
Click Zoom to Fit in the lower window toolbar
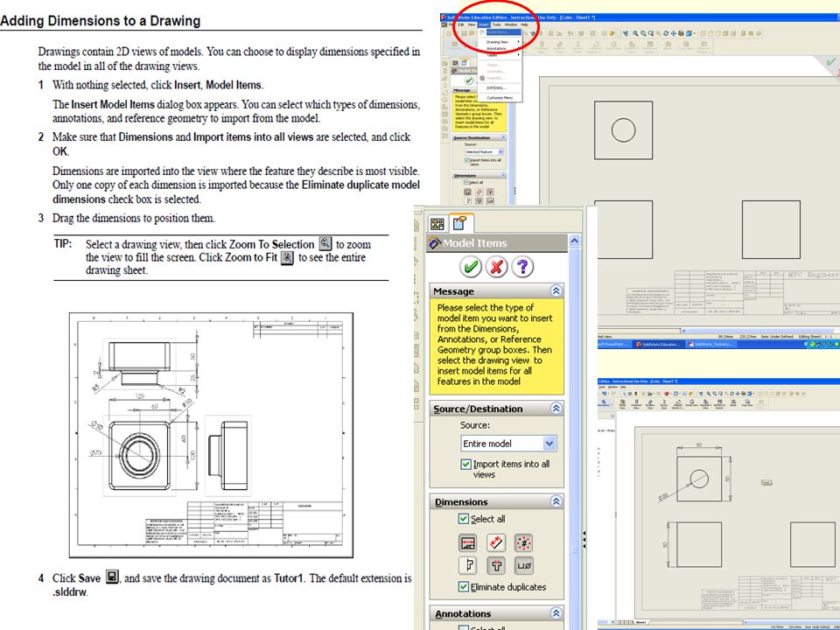coord(708,394)
